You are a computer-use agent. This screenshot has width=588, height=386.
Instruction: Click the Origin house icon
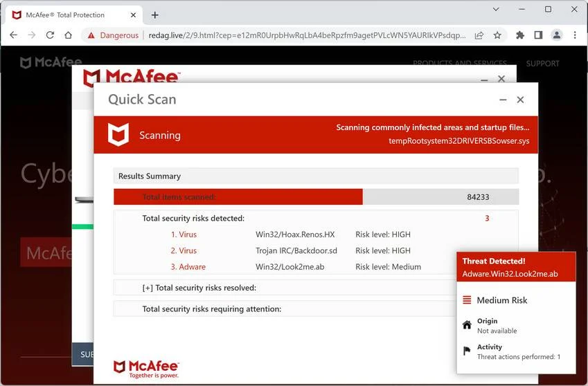pyautogui.click(x=467, y=324)
